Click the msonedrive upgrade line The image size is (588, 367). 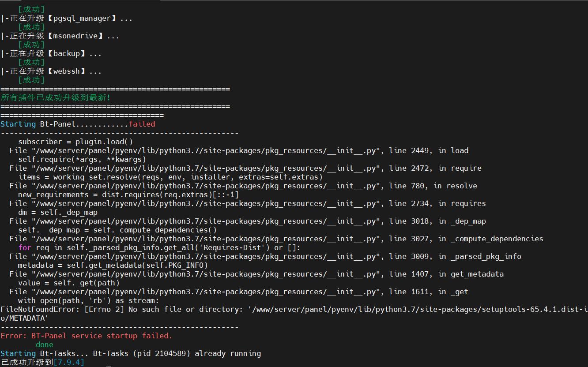tap(60, 36)
